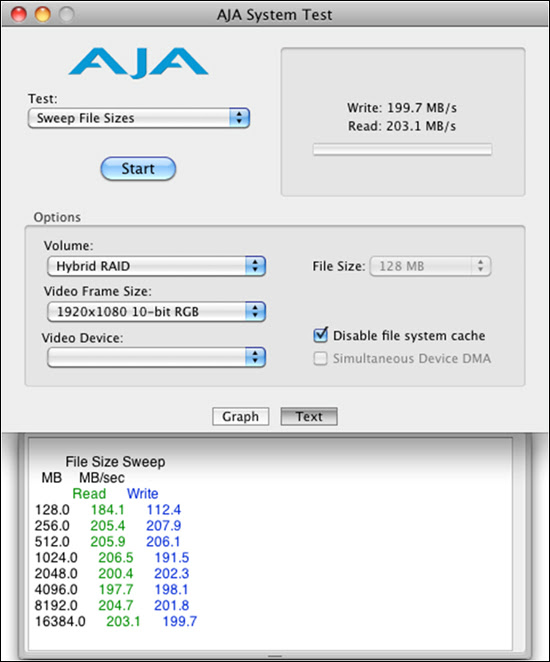Viewport: 550px width, 662px height.
Task: Click write value 199.7 in the 16384.0 row
Action: click(x=180, y=621)
